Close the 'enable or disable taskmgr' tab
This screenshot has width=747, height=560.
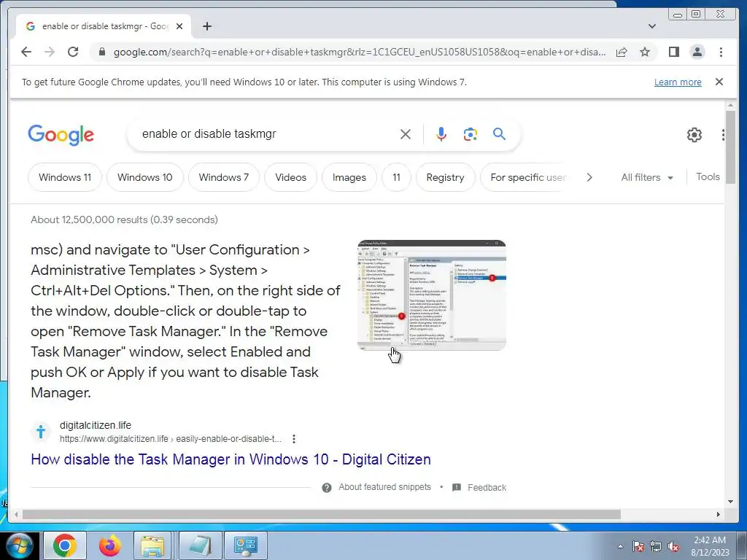tap(179, 26)
